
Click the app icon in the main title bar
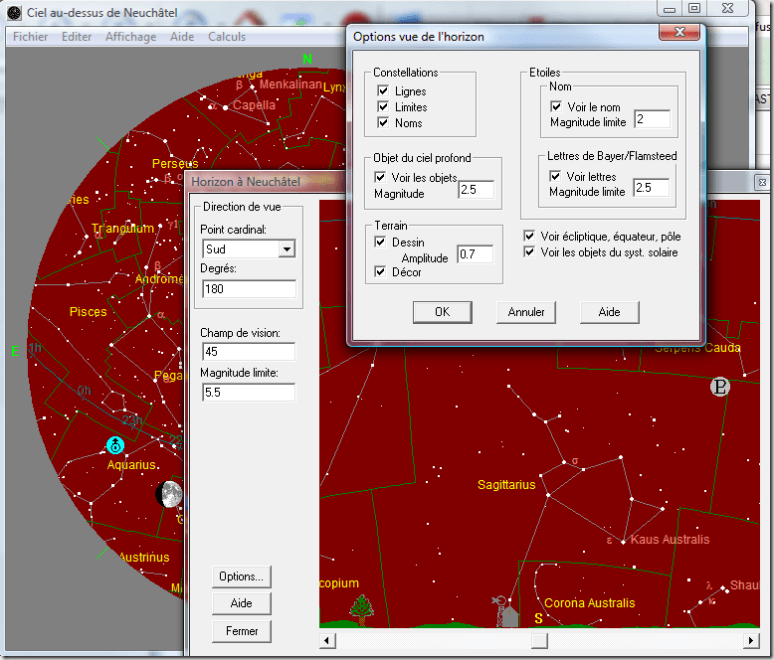click(x=13, y=13)
